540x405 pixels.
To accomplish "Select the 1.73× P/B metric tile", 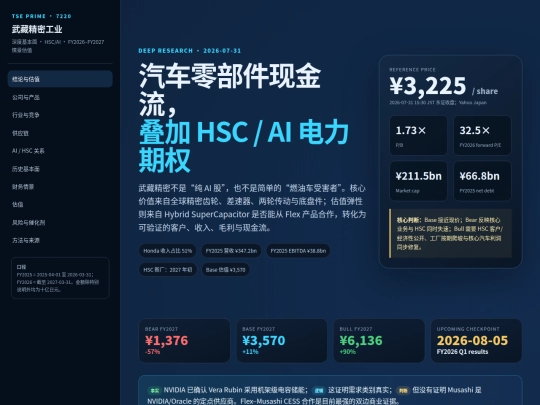I will click(418, 135).
